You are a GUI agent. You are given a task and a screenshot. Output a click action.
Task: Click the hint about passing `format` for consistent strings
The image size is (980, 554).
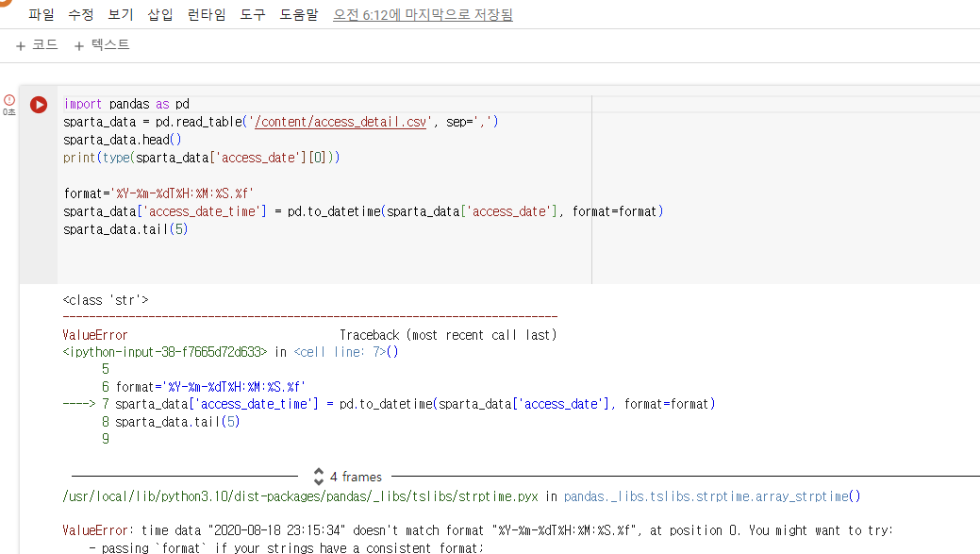(x=286, y=547)
